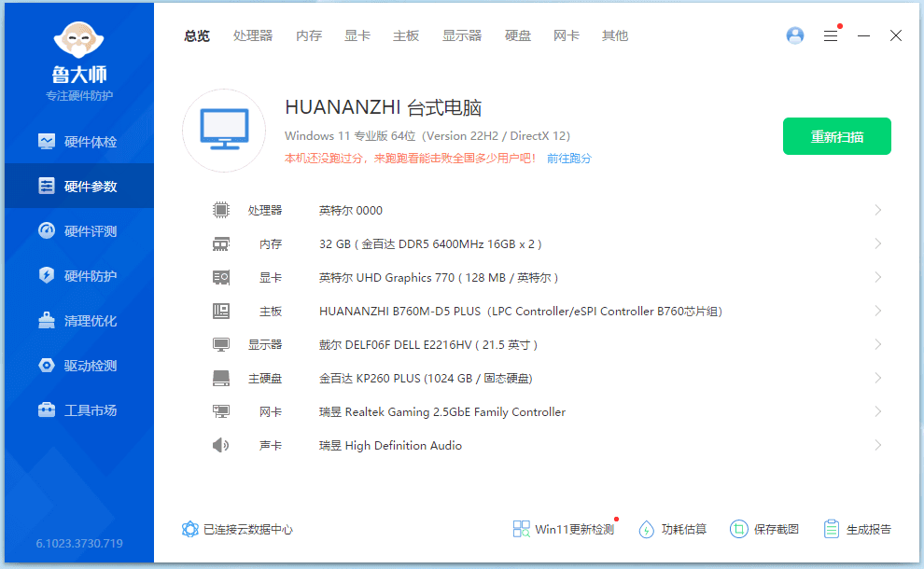Follow the 前往跑分 link
This screenshot has height=569, width=924.
(x=568, y=158)
